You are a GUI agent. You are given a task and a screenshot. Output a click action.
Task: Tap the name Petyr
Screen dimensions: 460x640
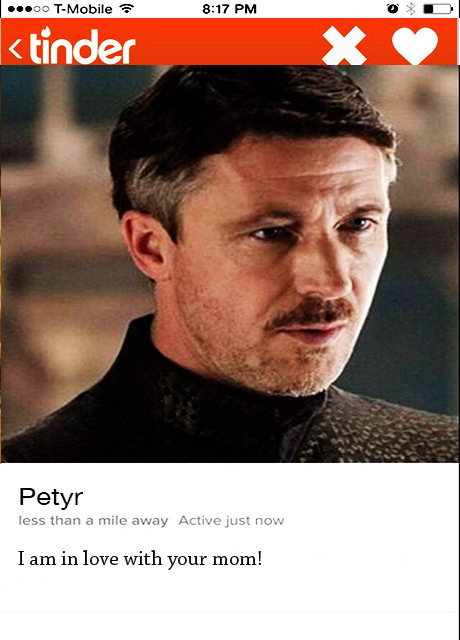click(x=51, y=498)
